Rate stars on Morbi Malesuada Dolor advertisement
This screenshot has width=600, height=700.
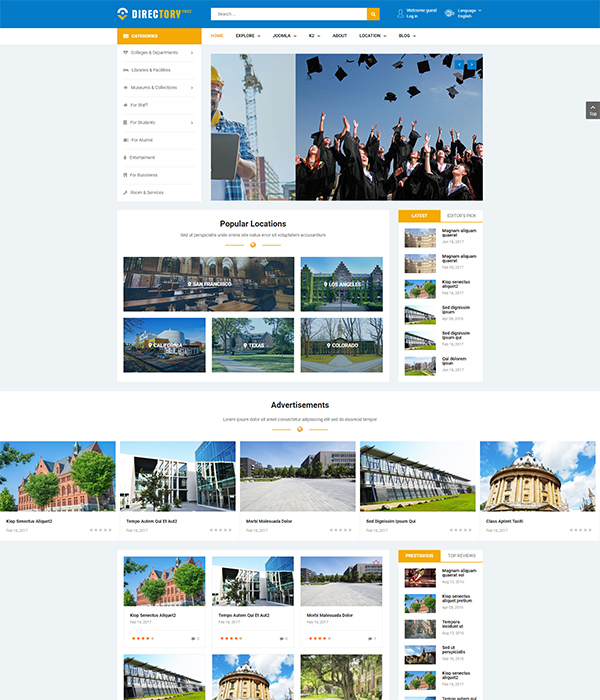(341, 530)
